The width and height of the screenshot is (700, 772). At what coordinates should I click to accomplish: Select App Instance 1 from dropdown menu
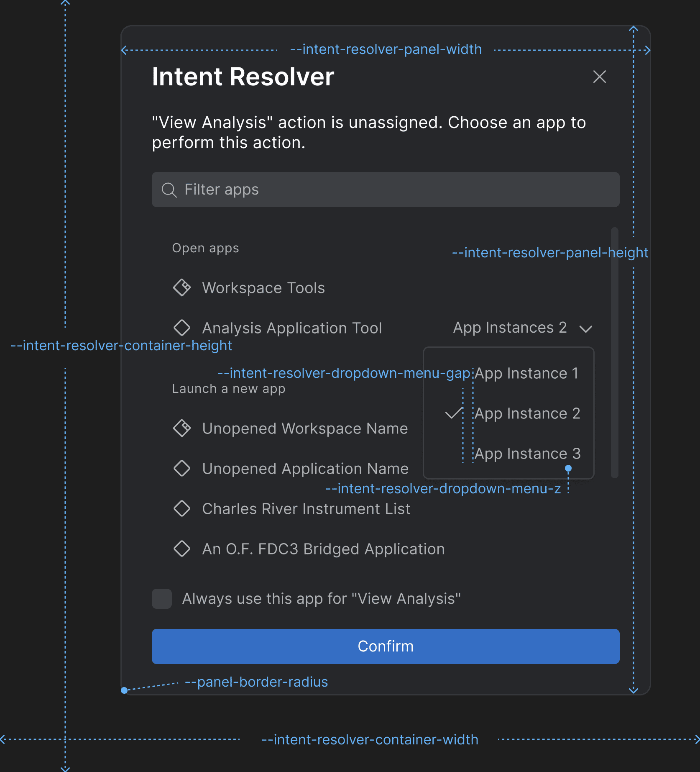(x=526, y=373)
